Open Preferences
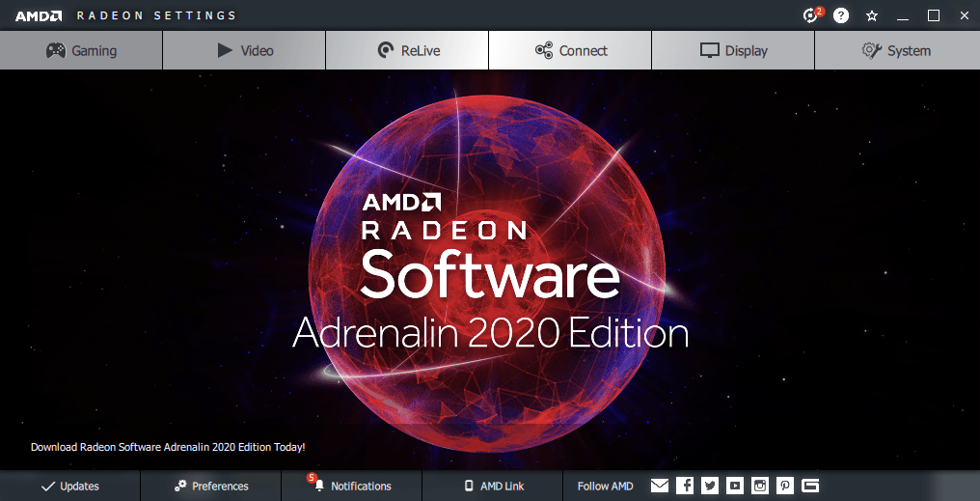The image size is (980, 501). click(211, 486)
